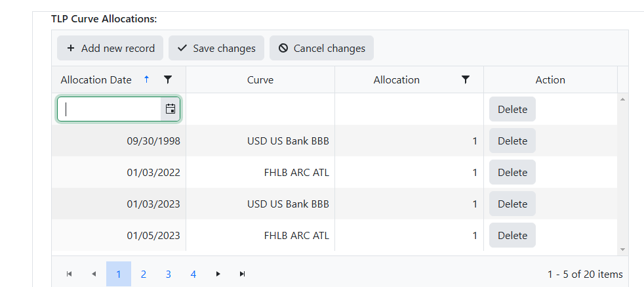Delete the 01/05/2023 allocation row
The height and width of the screenshot is (287, 644).
pos(512,235)
